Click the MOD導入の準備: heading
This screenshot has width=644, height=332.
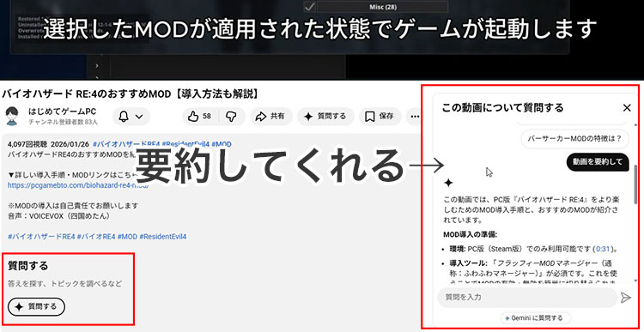click(471, 235)
